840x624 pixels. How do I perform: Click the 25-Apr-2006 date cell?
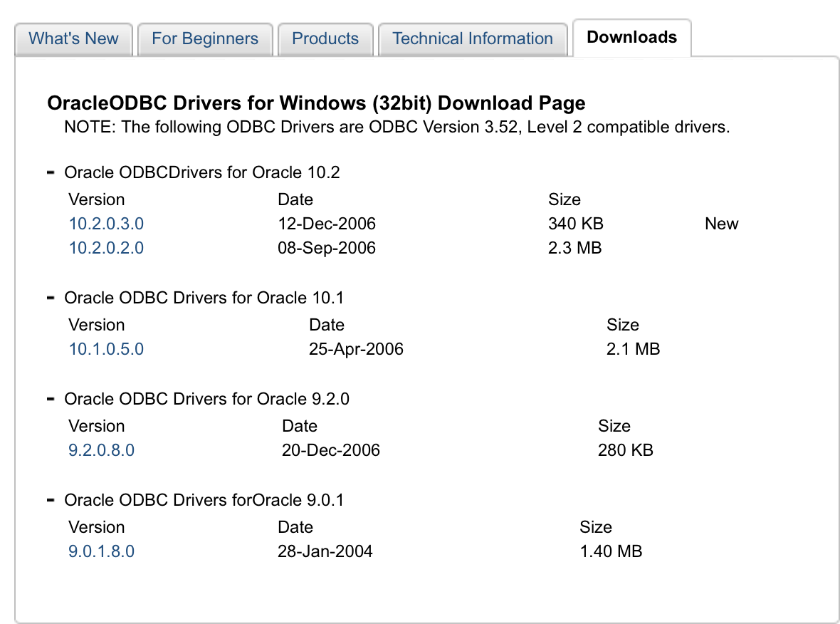[x=356, y=349]
